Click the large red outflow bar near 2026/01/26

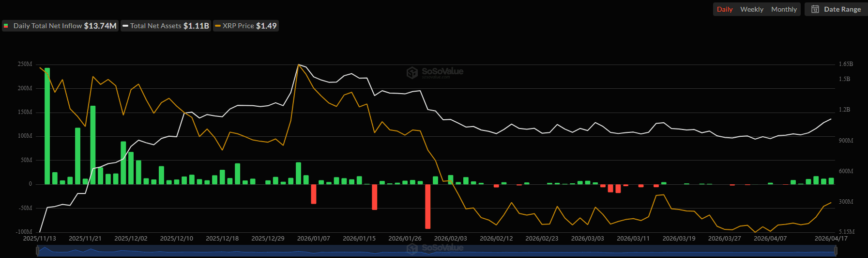pyautogui.click(x=428, y=206)
